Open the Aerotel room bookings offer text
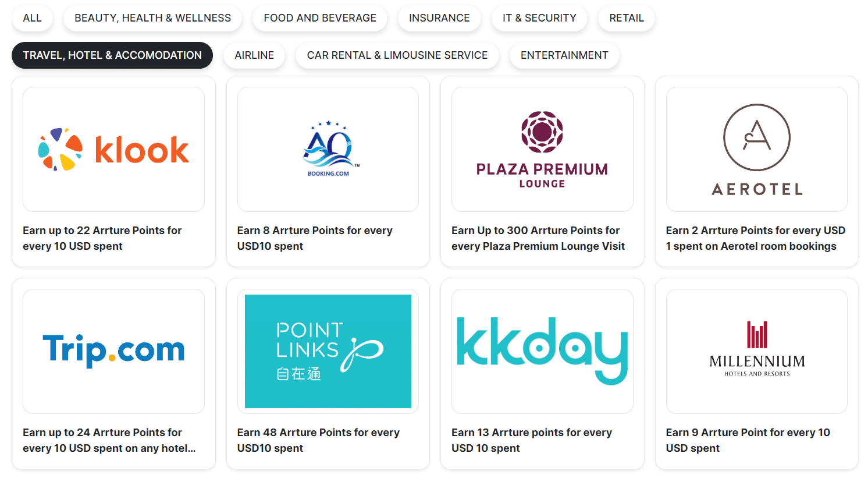The image size is (868, 485). coord(755,238)
